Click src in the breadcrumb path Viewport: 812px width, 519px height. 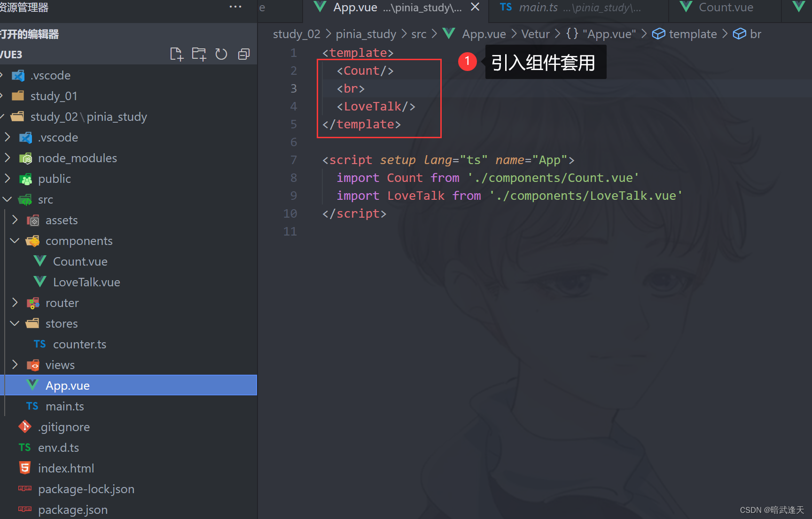419,34
